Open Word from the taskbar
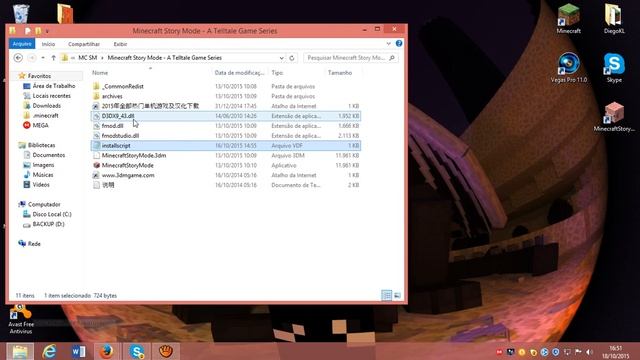 (x=78, y=351)
